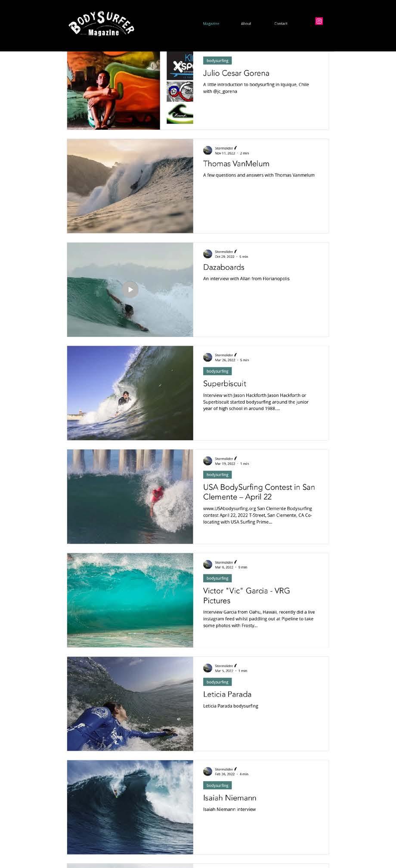Open USA BodySurfing Contest in San Clemente title
The width and height of the screenshot is (396, 868).
click(259, 492)
